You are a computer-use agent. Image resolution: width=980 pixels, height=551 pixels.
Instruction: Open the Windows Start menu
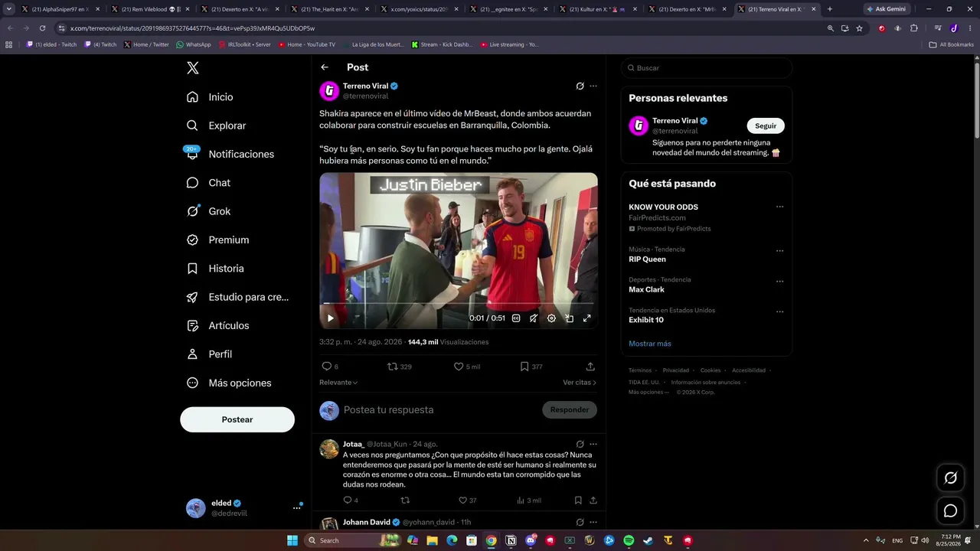click(x=292, y=540)
